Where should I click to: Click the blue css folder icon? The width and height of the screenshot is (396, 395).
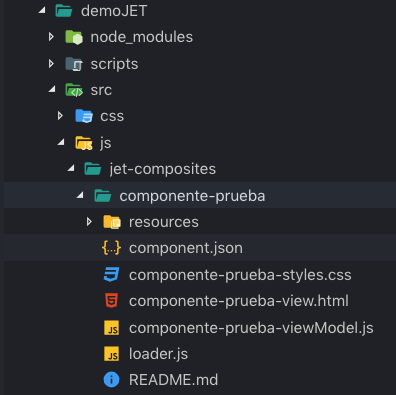[84, 116]
